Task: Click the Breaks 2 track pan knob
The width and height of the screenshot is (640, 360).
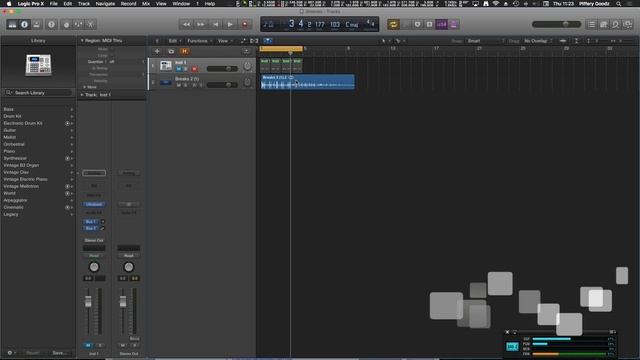Action: (x=247, y=82)
